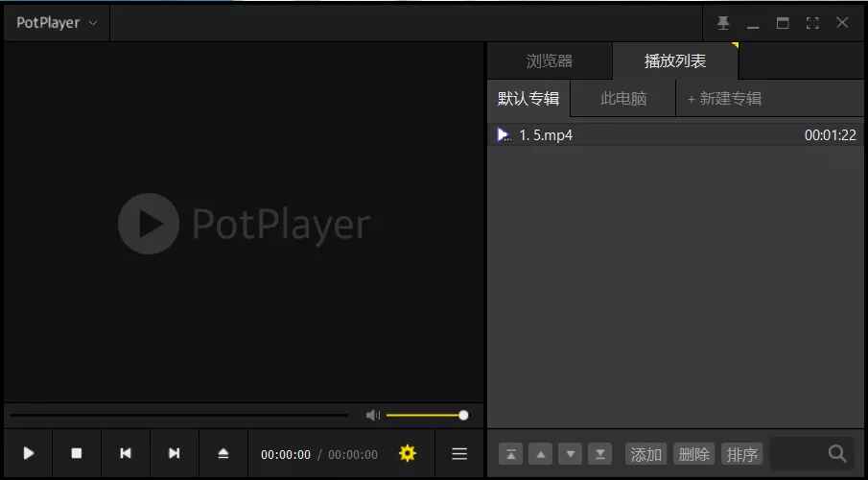Adjust the yellow volume slider
Viewport: 868px width, 480px height.
click(x=427, y=415)
